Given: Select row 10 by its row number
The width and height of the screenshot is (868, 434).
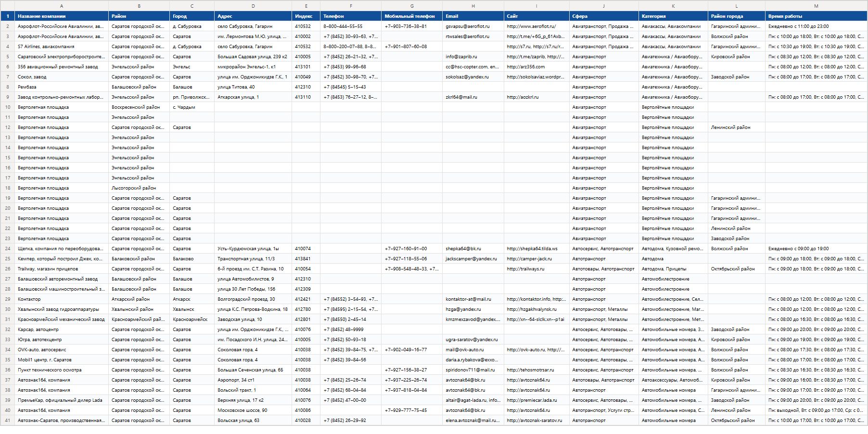Looking at the screenshot, I should pos(8,107).
